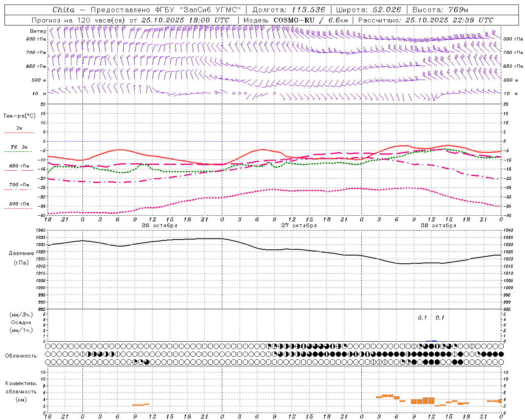Screen dimensions: 525x420
Task: Select the (км) unit under convective cloudiness
Action: (x=21, y=399)
